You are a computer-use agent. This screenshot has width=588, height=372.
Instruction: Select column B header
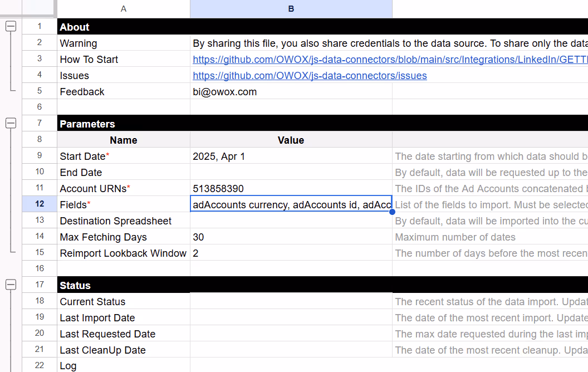click(x=291, y=8)
